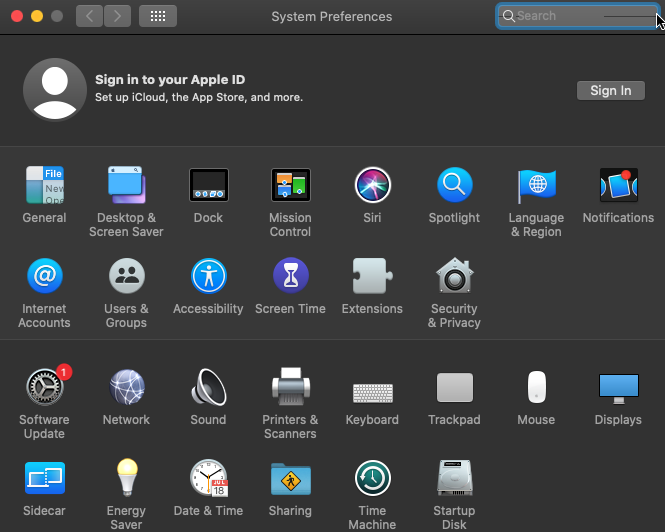This screenshot has height=532, width=665.
Task: Click the back navigation arrow
Action: (90, 16)
